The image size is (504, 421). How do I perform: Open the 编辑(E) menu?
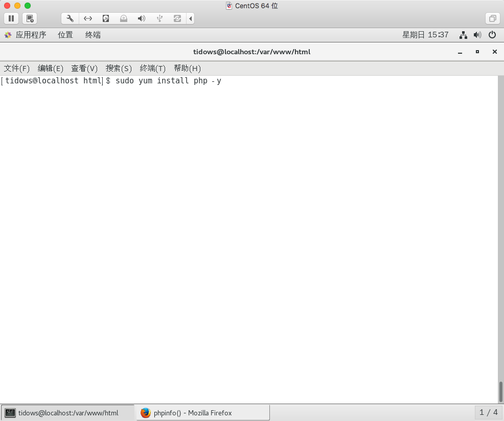50,68
